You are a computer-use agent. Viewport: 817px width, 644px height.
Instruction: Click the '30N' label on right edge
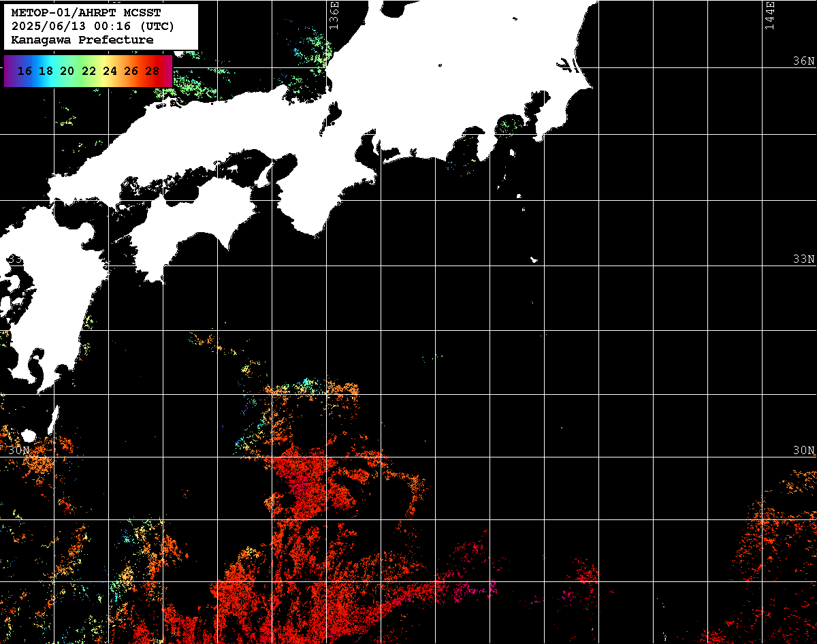pos(804,450)
